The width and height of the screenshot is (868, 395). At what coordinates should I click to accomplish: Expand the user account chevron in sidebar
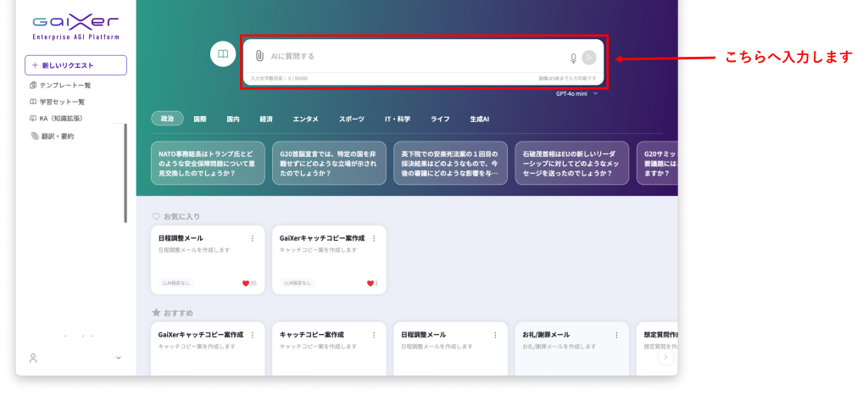click(x=118, y=359)
